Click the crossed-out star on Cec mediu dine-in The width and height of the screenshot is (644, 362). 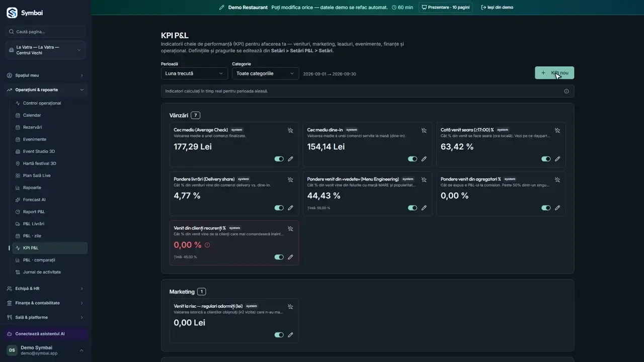[424, 130]
